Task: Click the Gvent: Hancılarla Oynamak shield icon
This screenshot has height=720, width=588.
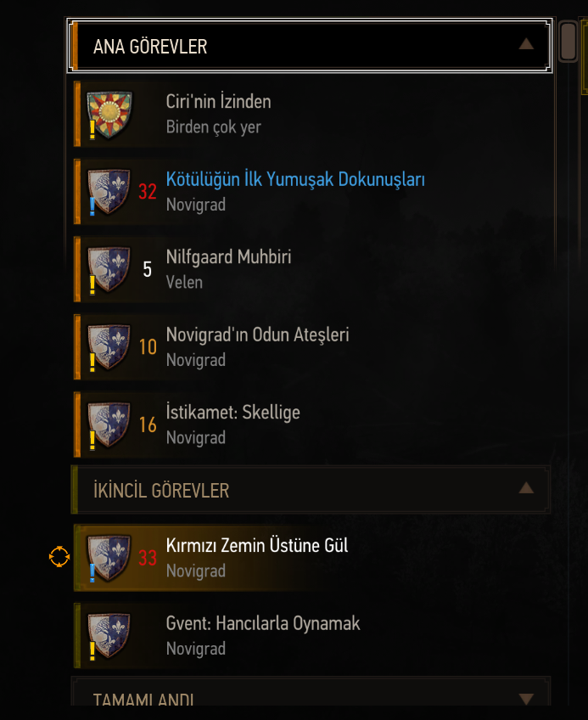Action: (109, 635)
